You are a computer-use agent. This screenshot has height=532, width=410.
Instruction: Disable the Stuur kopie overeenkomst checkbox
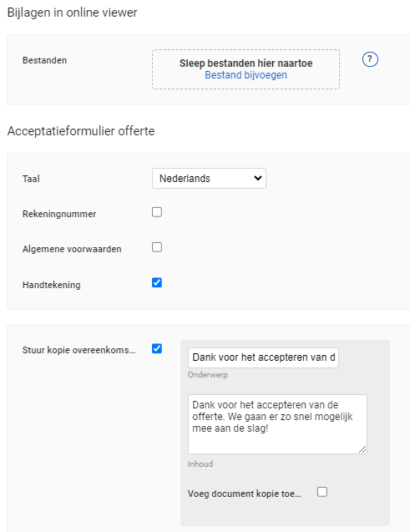[x=157, y=348]
